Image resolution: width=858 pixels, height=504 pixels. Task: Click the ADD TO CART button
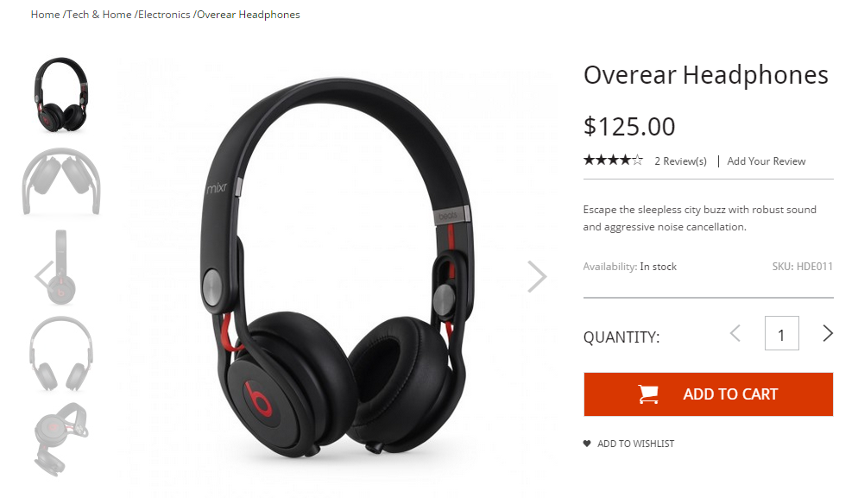708,394
